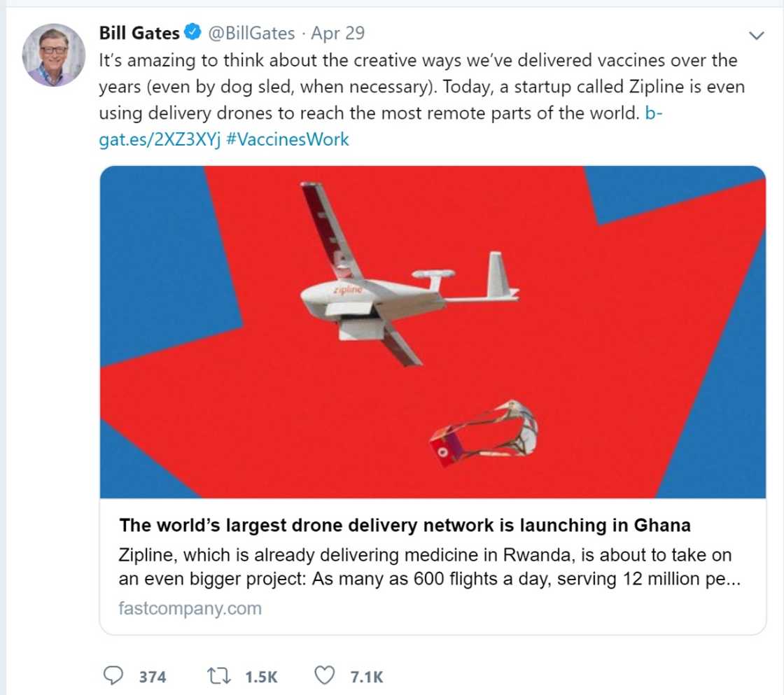784x695 pixels.
Task: Click the retweet arrows beside 1.5K
Action: [220, 676]
